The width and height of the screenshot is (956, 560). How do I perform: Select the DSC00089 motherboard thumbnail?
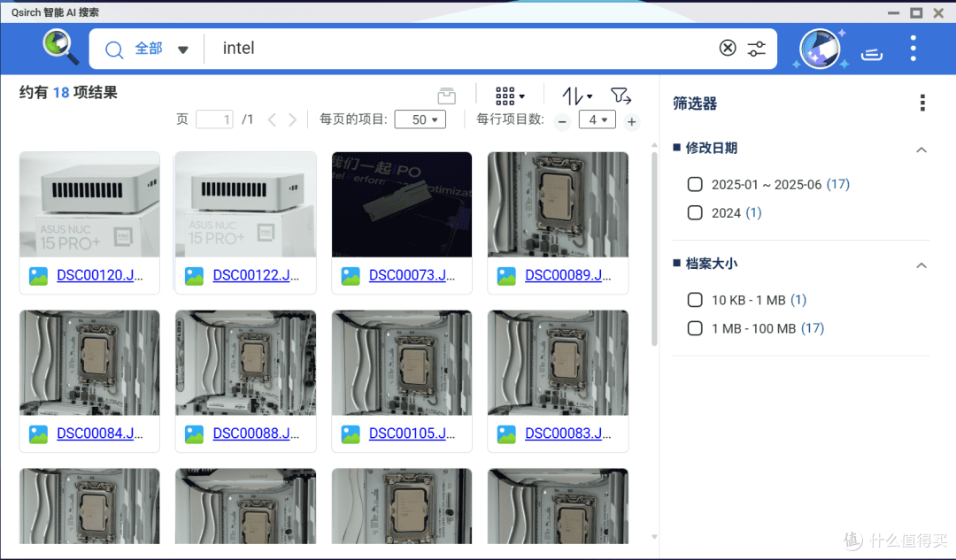[558, 204]
